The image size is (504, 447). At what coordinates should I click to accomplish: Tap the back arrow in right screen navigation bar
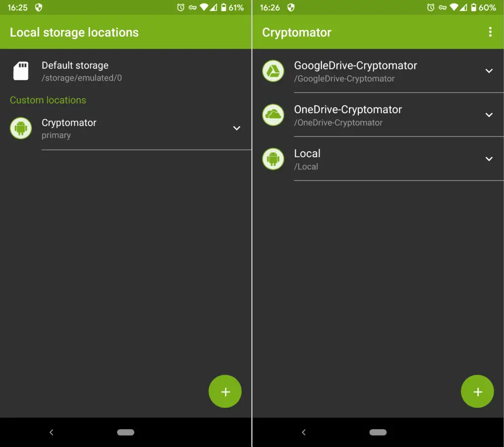coord(304,432)
